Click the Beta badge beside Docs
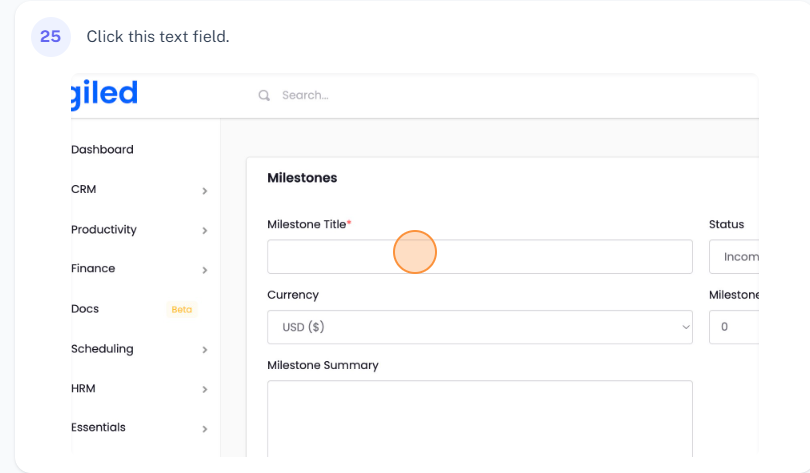The height and width of the screenshot is (473, 810). pyautogui.click(x=181, y=310)
